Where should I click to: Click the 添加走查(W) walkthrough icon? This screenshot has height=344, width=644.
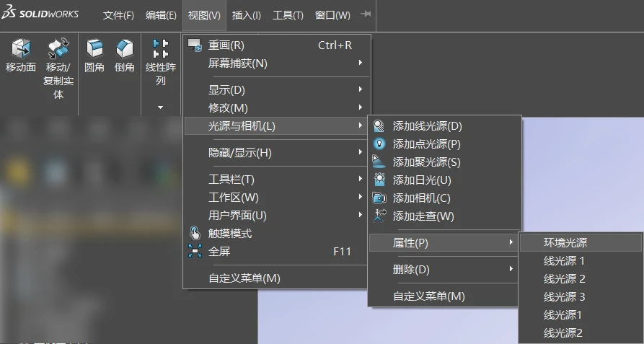click(379, 216)
